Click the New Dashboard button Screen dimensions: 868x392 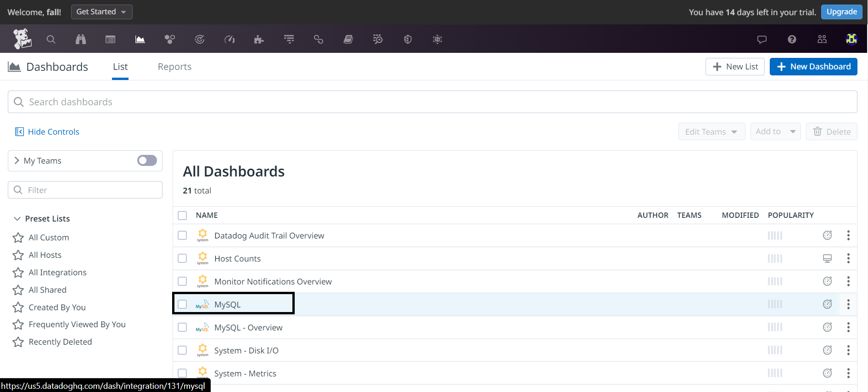813,67
